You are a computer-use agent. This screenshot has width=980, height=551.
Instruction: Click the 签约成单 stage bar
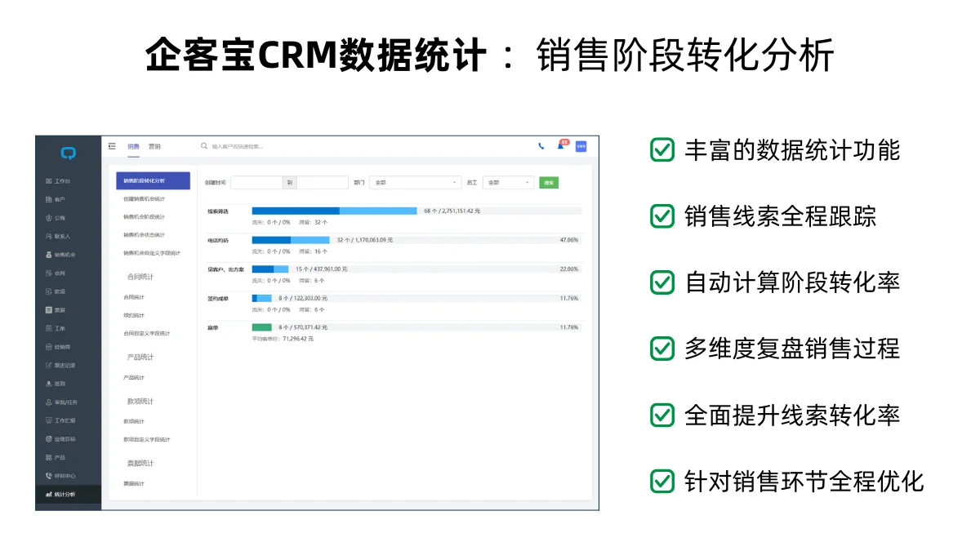pyautogui.click(x=261, y=298)
